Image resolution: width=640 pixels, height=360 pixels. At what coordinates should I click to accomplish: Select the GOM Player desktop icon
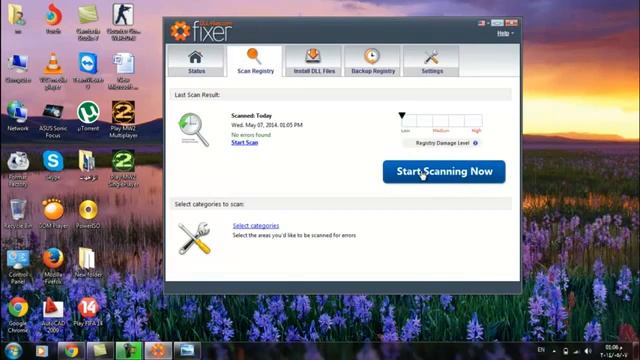click(x=53, y=213)
